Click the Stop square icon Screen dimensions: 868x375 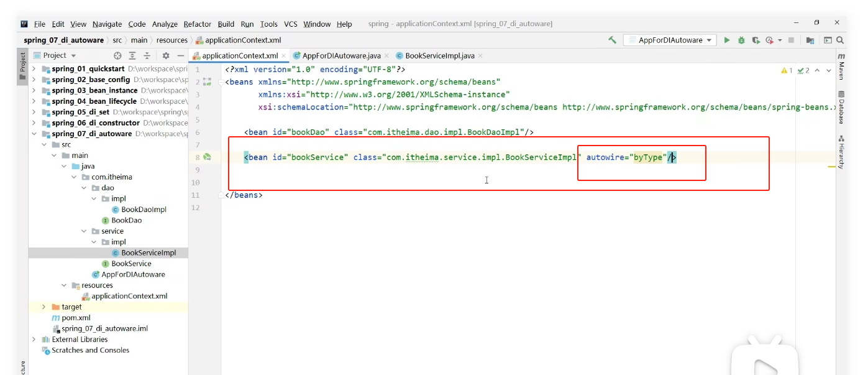tap(791, 40)
